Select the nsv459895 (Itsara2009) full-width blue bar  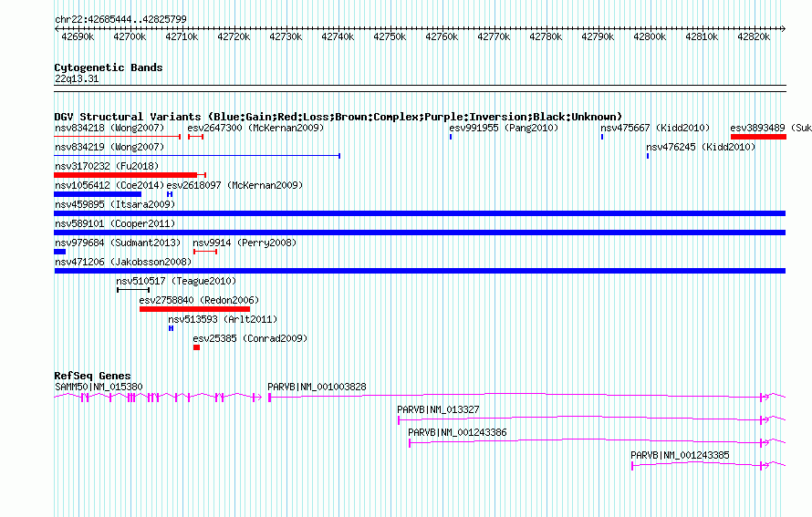point(420,213)
